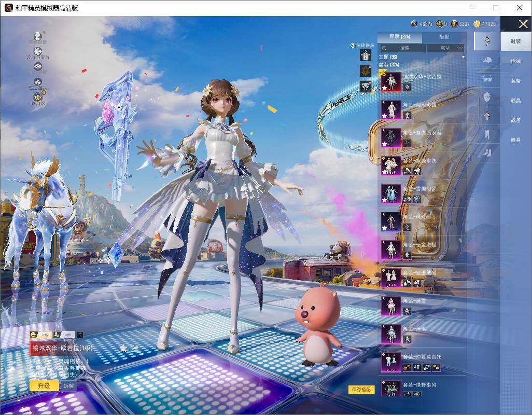Select the face mask category icon
532x415 pixels.
pyautogui.click(x=487, y=97)
